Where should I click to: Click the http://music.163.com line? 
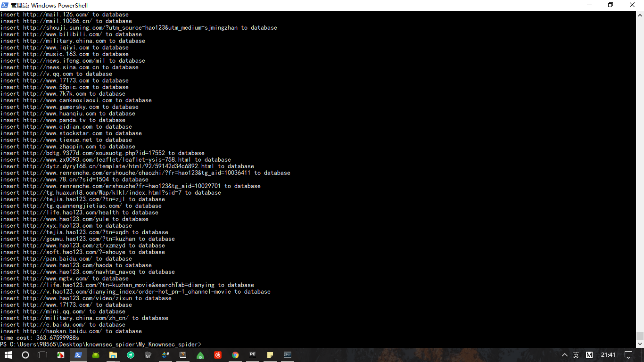click(x=65, y=54)
